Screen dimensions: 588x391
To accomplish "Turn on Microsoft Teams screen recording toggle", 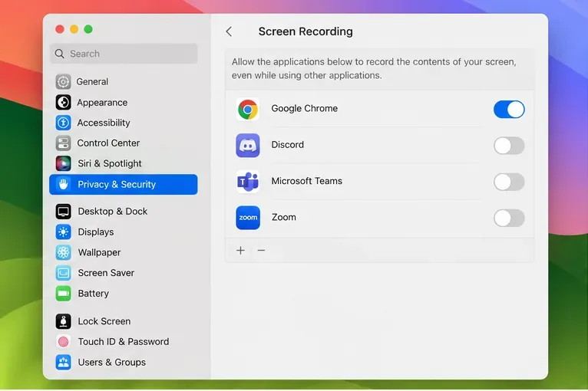I will click(509, 182).
